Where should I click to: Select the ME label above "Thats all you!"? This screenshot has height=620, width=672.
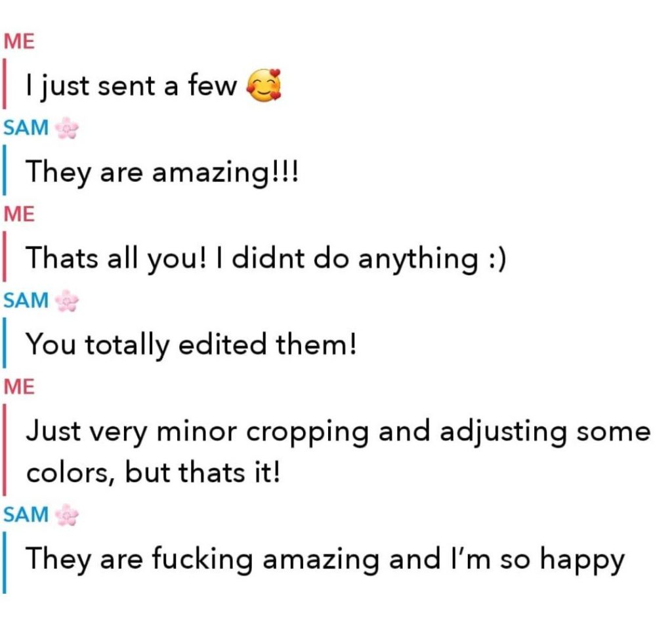pos(18,214)
